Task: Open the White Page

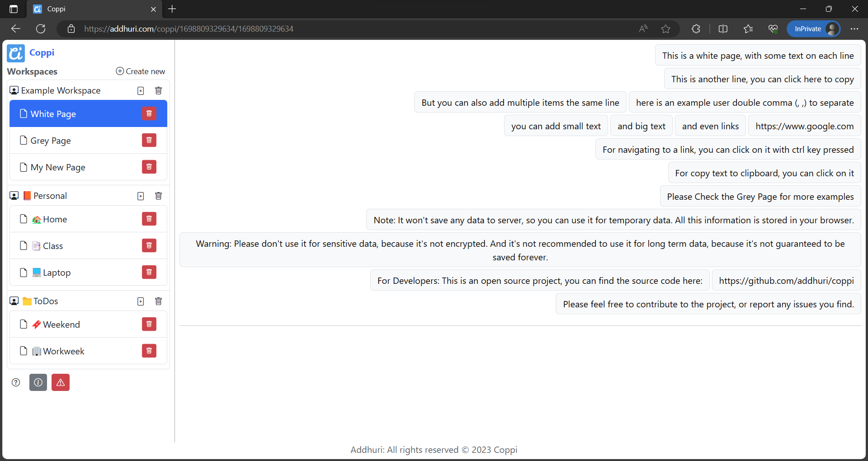Action: [88, 113]
